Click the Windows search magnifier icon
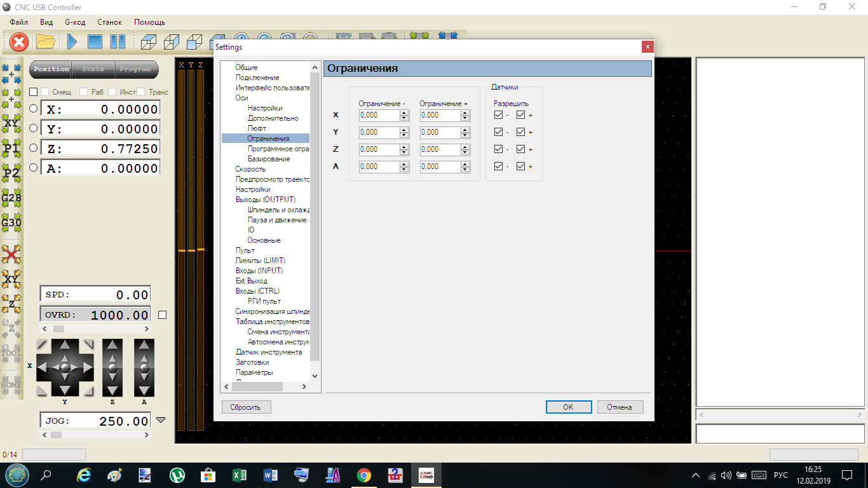868x488 pixels. coord(46,475)
